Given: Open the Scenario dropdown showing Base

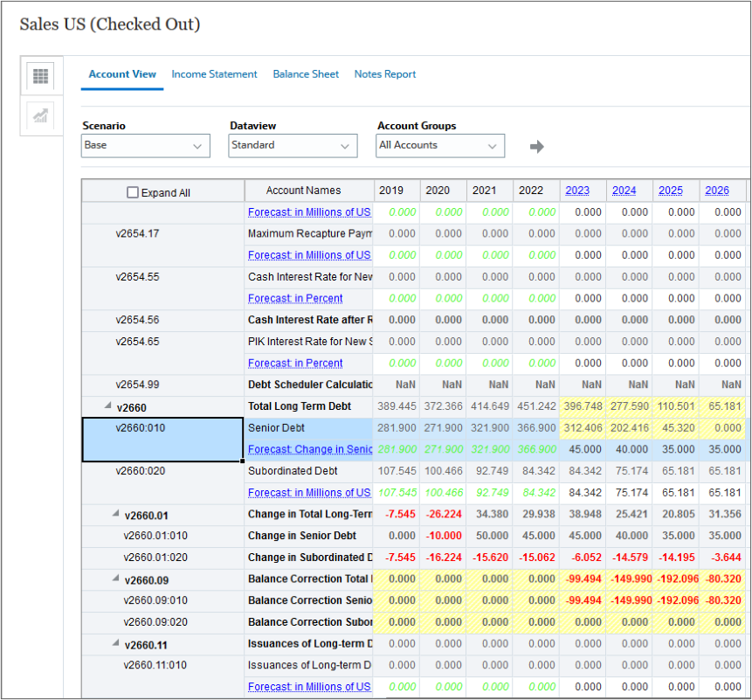Looking at the screenshot, I should tap(145, 146).
